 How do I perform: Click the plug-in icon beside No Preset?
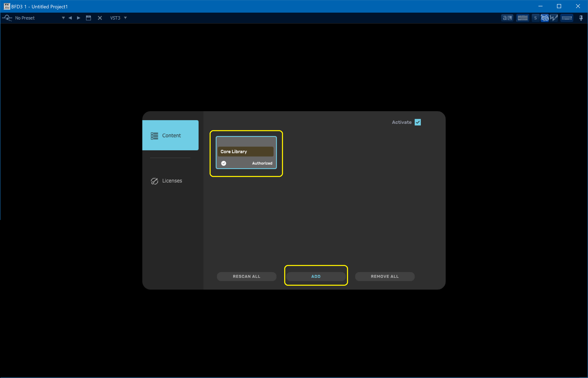(7, 18)
